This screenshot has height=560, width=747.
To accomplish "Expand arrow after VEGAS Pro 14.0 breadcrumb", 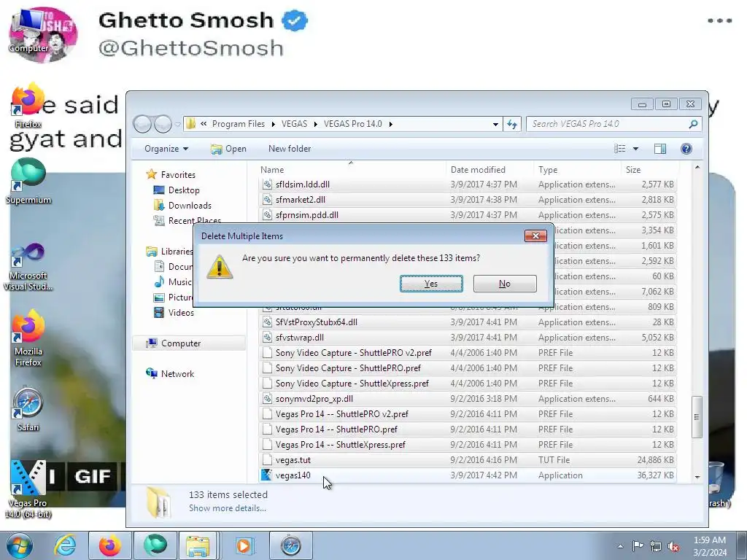I will click(x=391, y=124).
